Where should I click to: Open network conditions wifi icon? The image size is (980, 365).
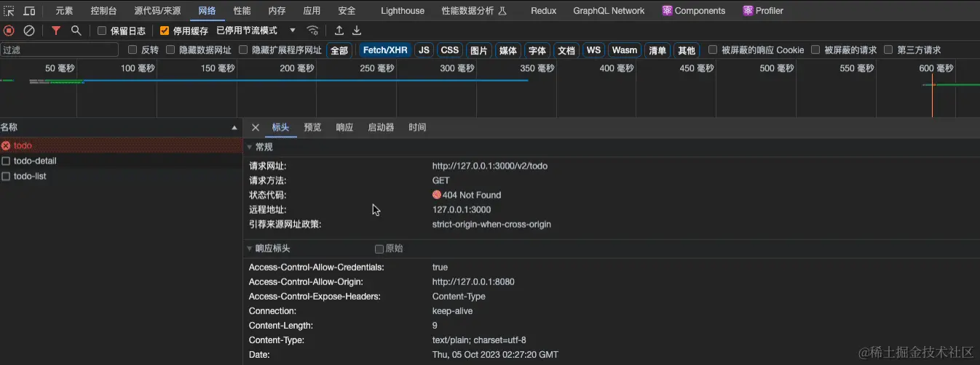312,31
